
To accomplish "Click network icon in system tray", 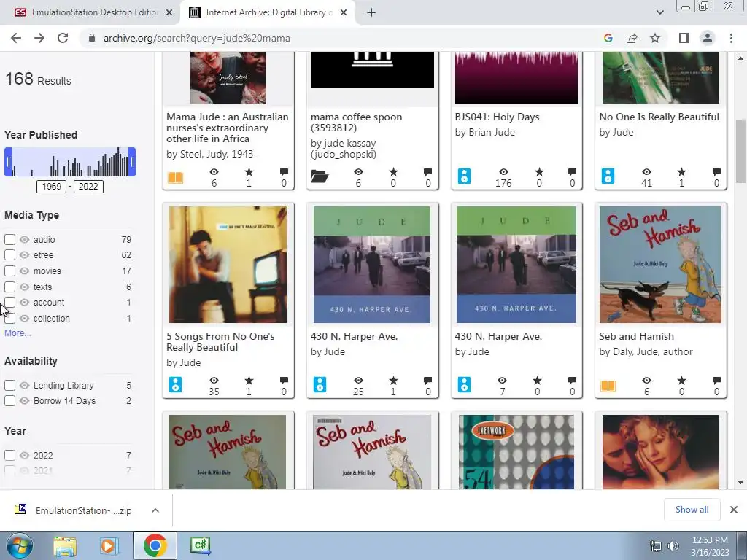I will [x=656, y=546].
